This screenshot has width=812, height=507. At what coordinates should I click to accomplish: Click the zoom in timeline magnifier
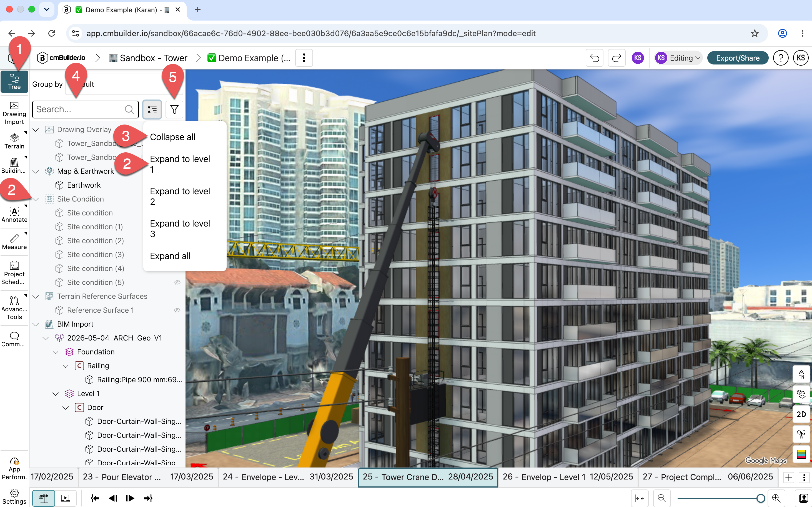776,498
